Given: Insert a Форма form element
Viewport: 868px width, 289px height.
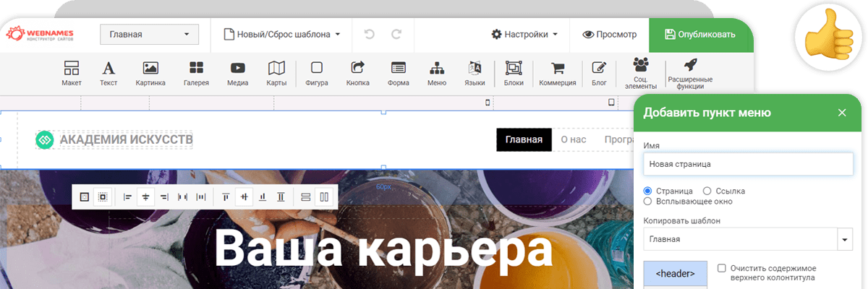Looking at the screenshot, I should [399, 74].
